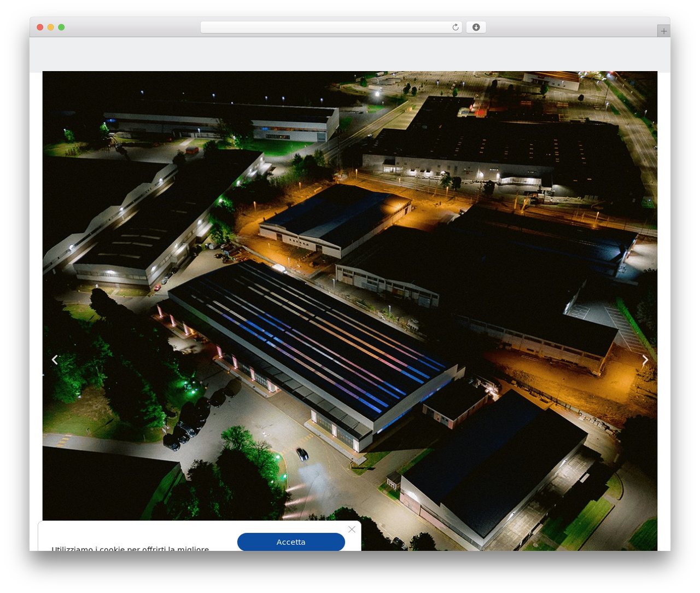700x593 pixels.
Task: Go to the previous slide with left chevron
Action: point(55,359)
